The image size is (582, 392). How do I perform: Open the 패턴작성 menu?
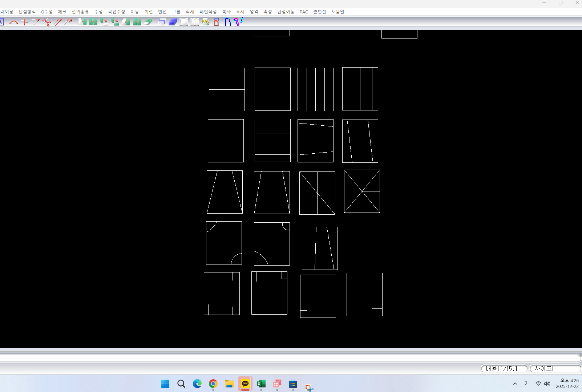pyautogui.click(x=208, y=12)
